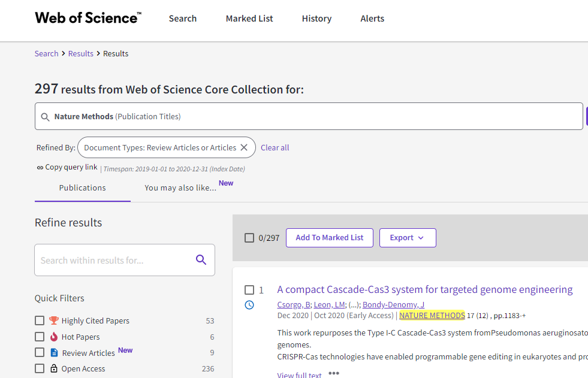Select the checkbox for result 1
The width and height of the screenshot is (588, 378).
coord(249,290)
